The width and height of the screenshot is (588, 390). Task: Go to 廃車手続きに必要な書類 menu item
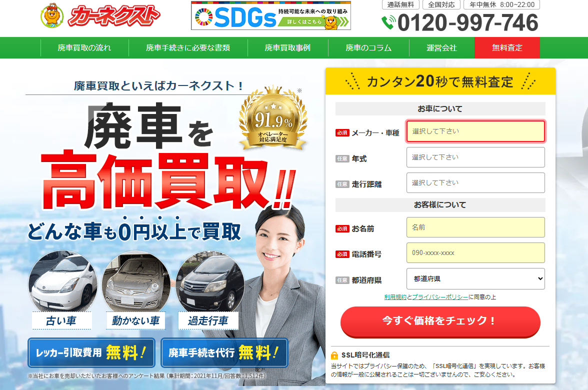[x=188, y=47]
